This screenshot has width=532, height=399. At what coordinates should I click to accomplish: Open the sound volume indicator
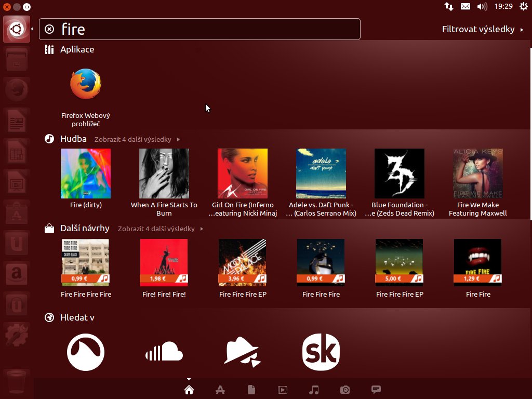pos(482,6)
